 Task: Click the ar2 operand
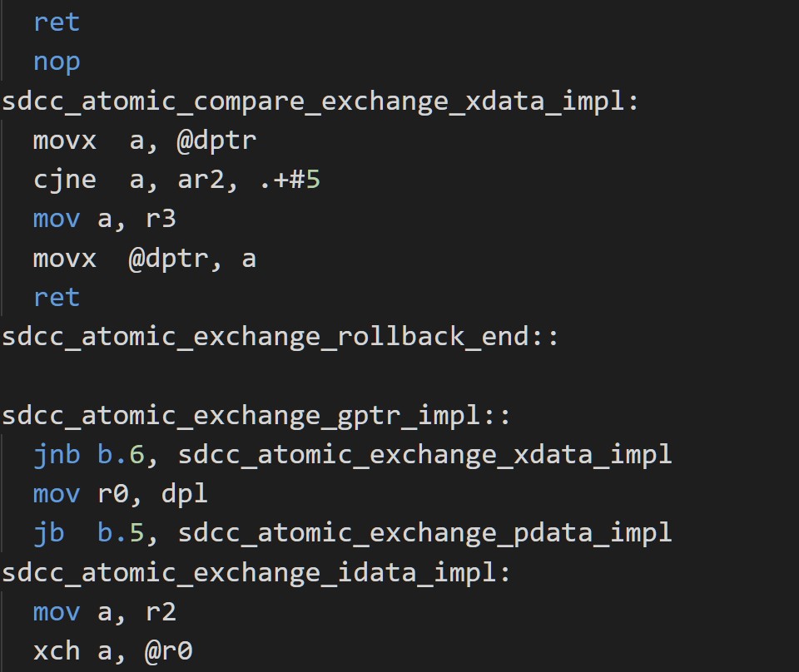(201, 180)
